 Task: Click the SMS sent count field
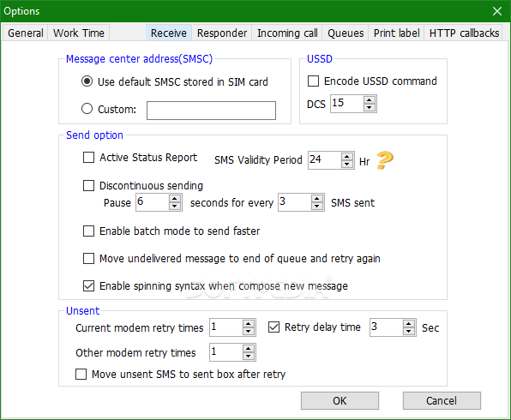[295, 202]
